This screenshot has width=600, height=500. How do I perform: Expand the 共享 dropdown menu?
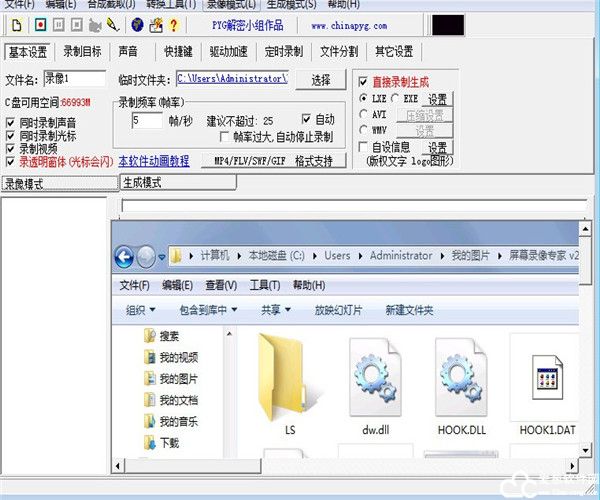[x=276, y=310]
